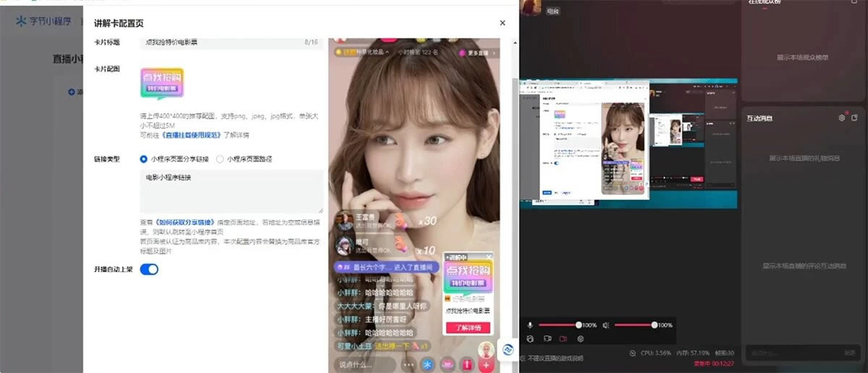Adjust the microphone volume slider handle

(578, 325)
